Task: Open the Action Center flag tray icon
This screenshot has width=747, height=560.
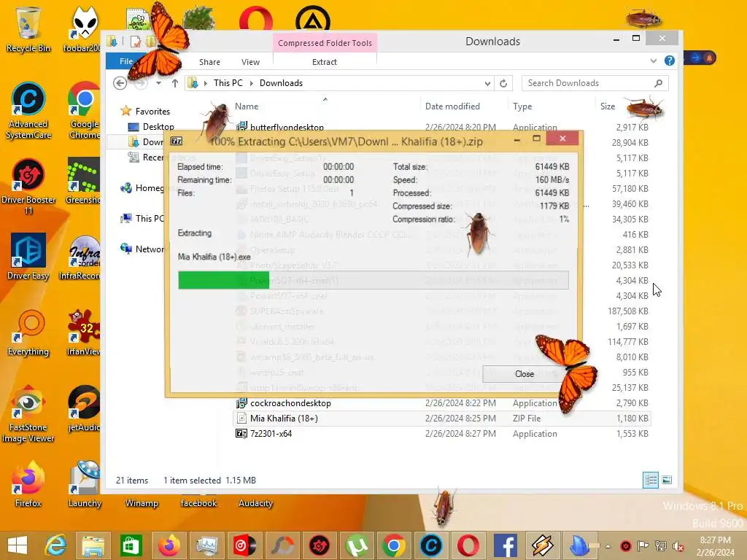Action: [x=643, y=546]
